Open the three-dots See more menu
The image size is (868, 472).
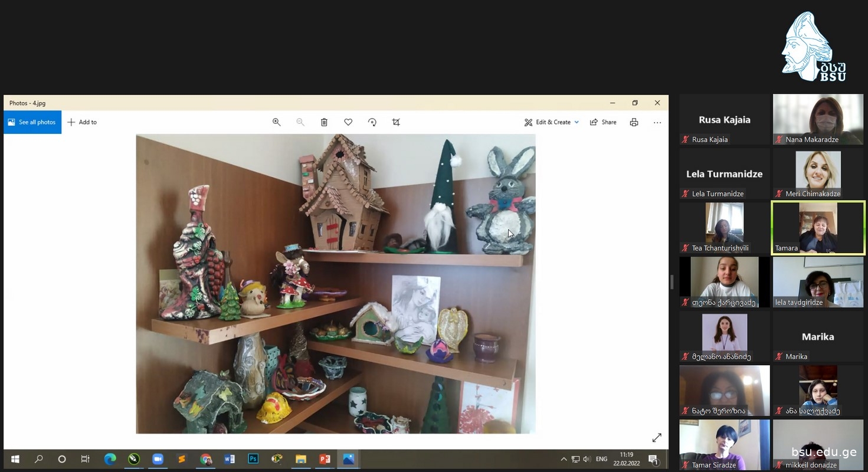[657, 122]
